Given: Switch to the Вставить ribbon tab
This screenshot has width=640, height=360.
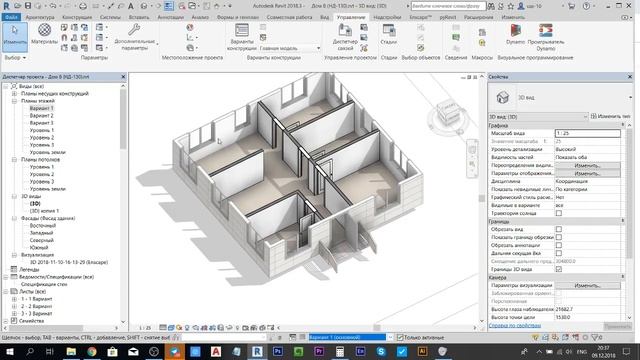Looking at the screenshot, I should pyautogui.click(x=139, y=17).
